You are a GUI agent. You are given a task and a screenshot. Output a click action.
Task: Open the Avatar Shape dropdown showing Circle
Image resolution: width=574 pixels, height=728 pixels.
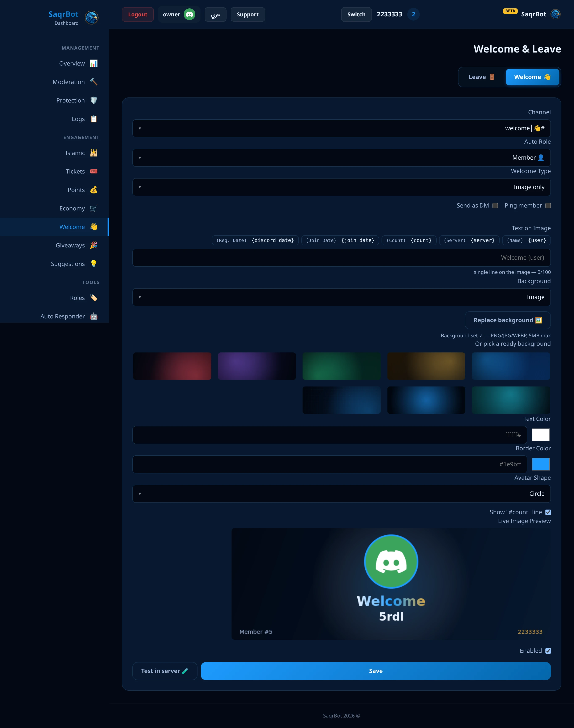[x=341, y=494]
